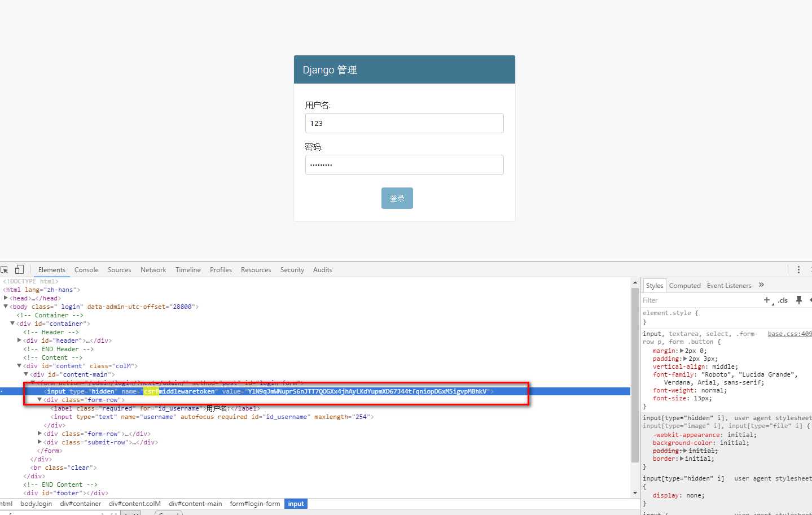Image resolution: width=812 pixels, height=515 pixels.
Task: Click the 登录 login button
Action: [x=397, y=198]
